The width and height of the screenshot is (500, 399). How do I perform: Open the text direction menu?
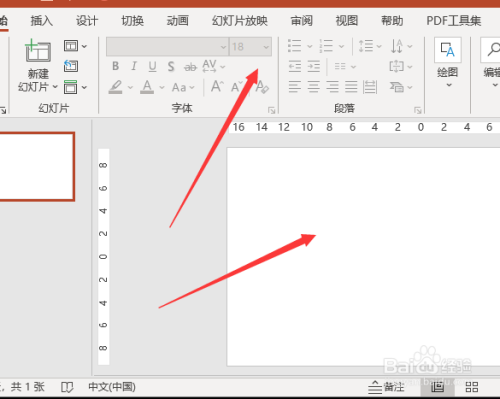[x=401, y=46]
